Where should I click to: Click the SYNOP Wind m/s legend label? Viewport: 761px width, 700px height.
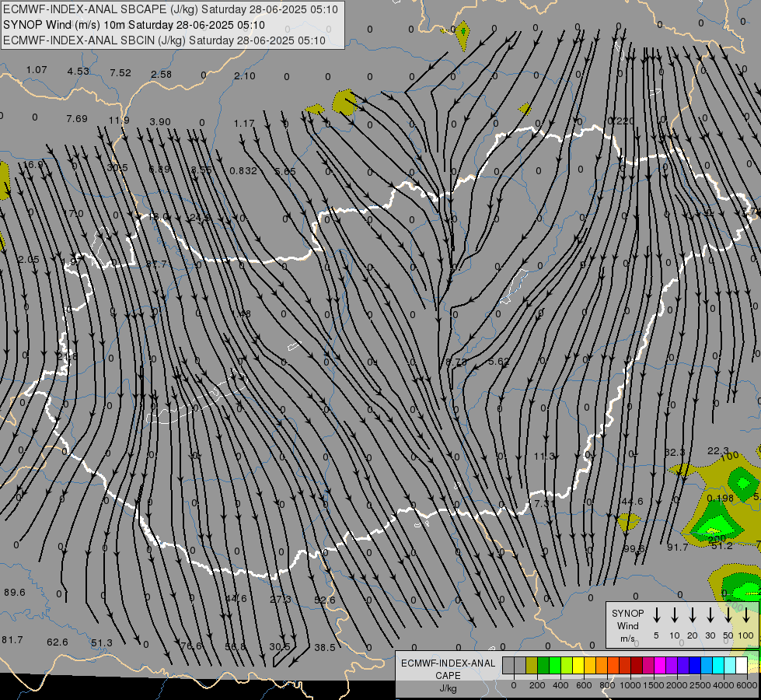pos(627,625)
